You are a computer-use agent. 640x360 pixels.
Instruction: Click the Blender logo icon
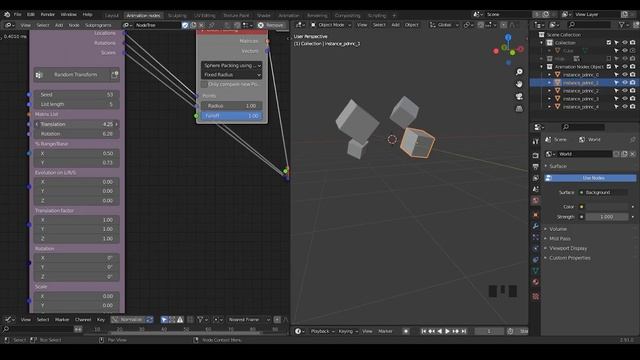pos(7,14)
